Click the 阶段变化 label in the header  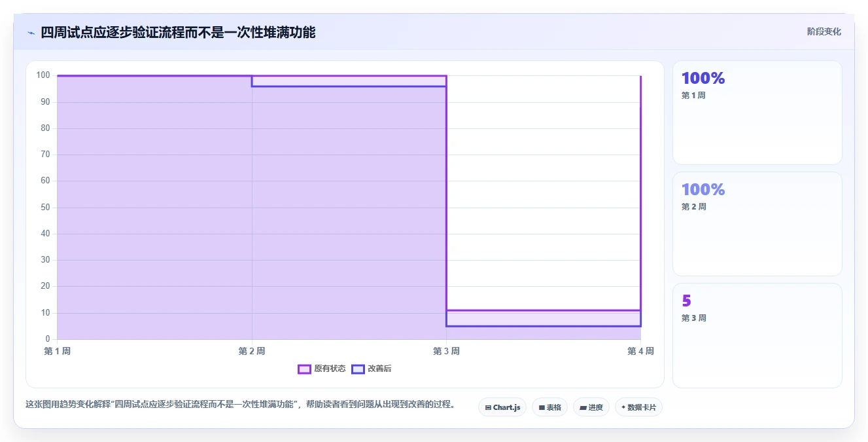pos(824,31)
